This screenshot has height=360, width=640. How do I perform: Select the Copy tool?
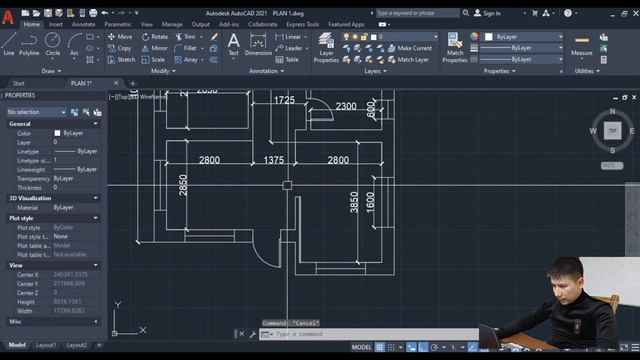pyautogui.click(x=120, y=48)
